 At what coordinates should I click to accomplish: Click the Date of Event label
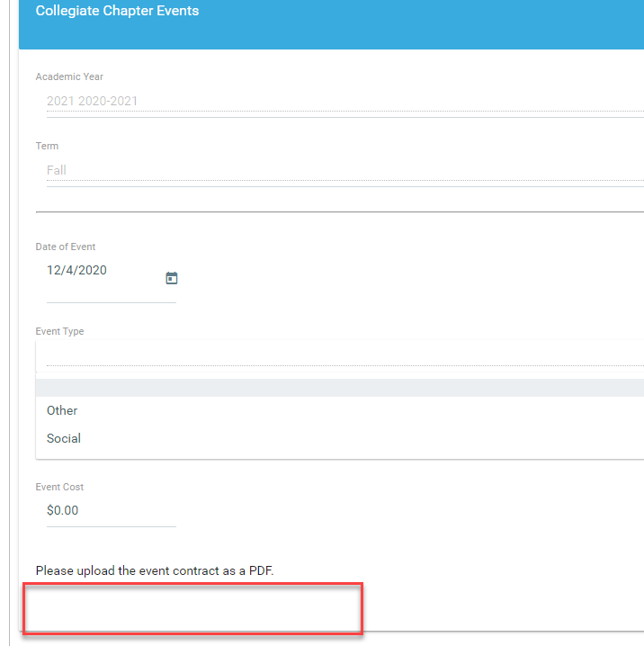66,247
